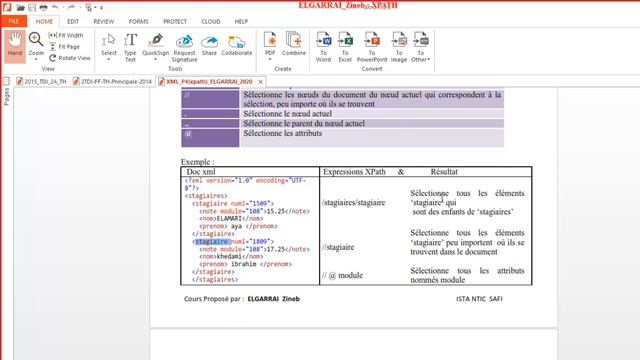Image resolution: width=640 pixels, height=360 pixels.
Task: Set view to Fit Width
Action: [x=66, y=36]
